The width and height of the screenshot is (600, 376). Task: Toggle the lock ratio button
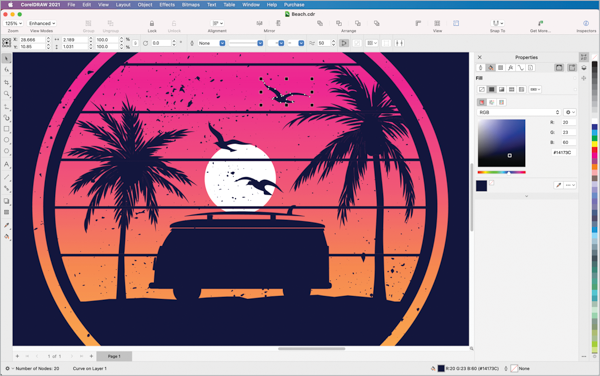[x=135, y=43]
